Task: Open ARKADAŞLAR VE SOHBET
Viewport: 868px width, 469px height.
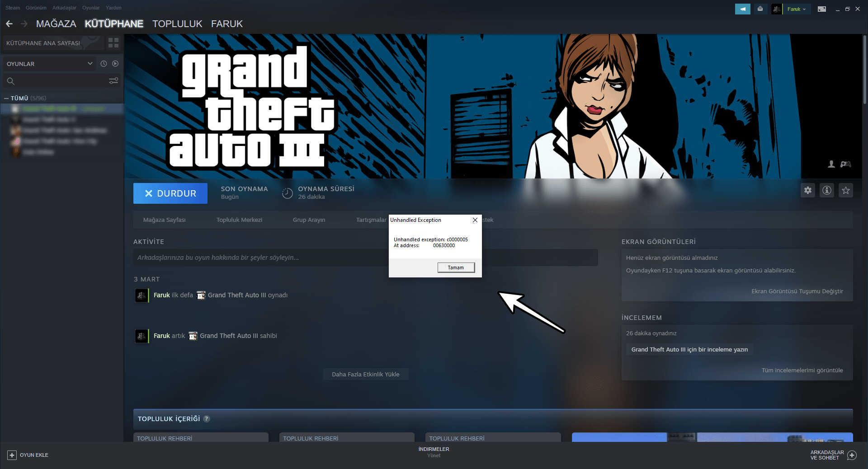Action: click(x=827, y=455)
